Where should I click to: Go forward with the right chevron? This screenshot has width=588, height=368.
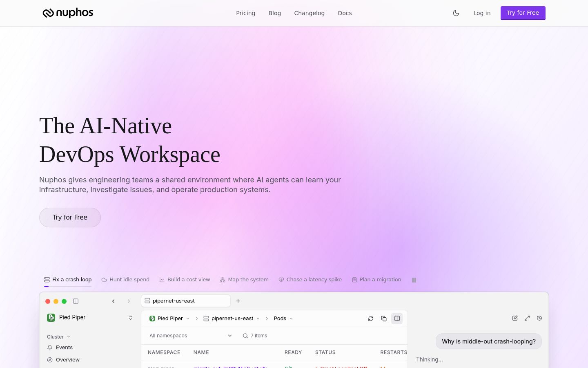click(129, 301)
